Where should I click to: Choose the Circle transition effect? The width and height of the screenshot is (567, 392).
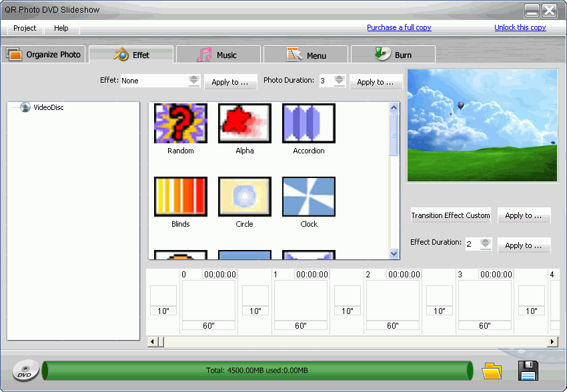[244, 197]
